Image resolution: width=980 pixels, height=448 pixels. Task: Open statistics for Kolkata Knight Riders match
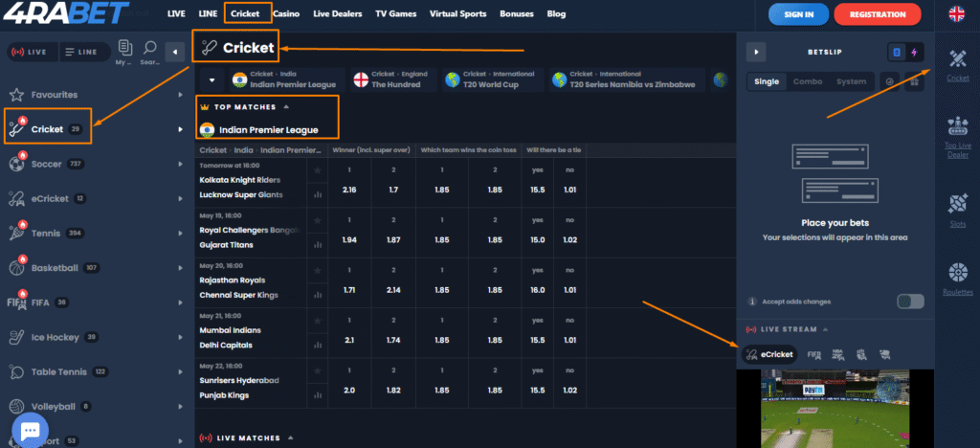pos(318,195)
